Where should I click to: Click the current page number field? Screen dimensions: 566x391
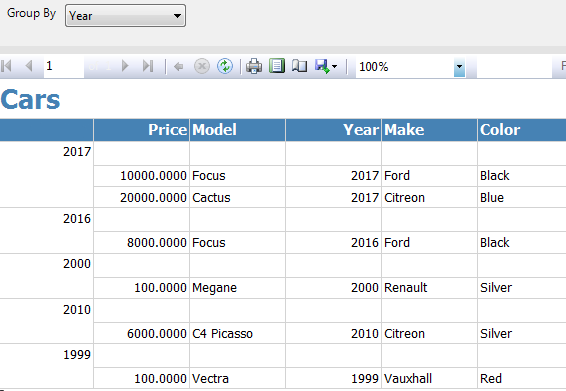click(x=64, y=66)
